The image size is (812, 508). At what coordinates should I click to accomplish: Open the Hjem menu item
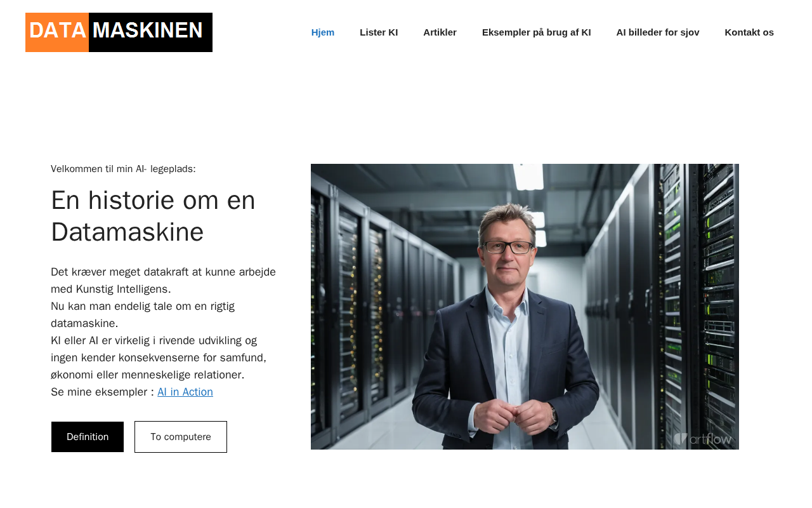[x=323, y=32]
